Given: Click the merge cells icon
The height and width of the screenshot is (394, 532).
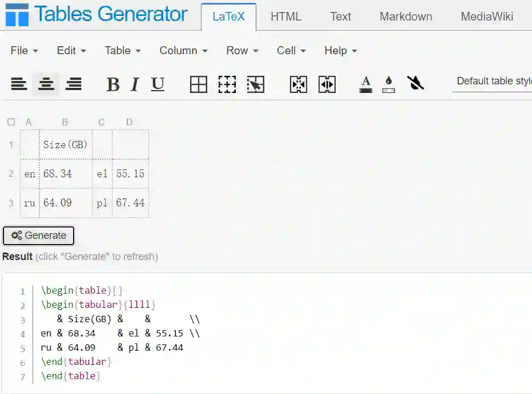Looking at the screenshot, I should (x=299, y=84).
